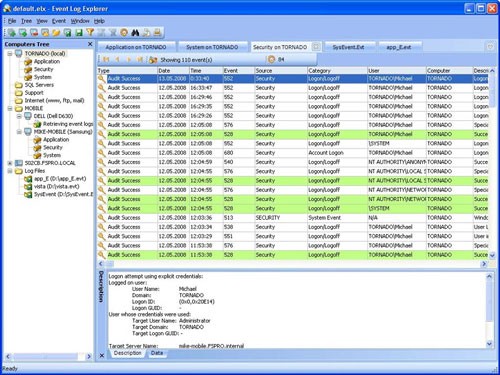Viewport: 500px width, 375px height.
Task: Switch to System on TORNADO tab
Action: click(212, 47)
